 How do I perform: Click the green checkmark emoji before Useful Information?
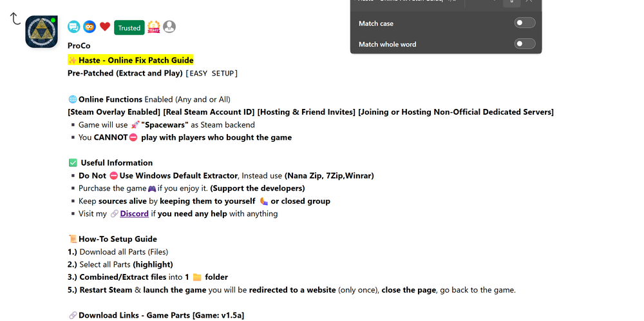tap(73, 163)
